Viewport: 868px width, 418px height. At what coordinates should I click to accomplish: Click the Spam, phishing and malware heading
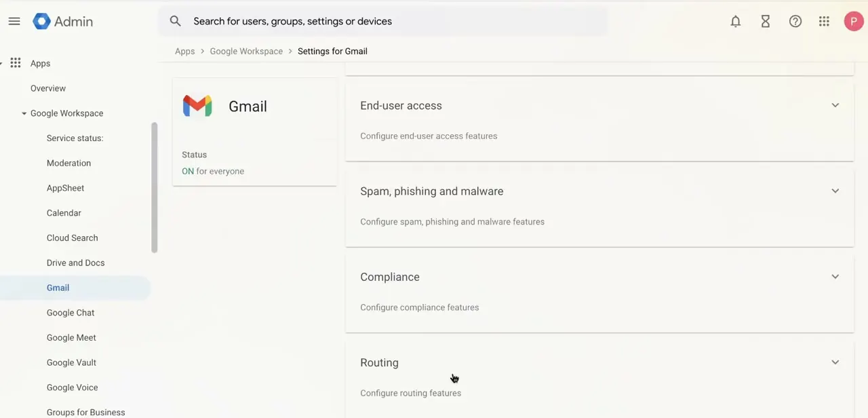[x=431, y=191]
